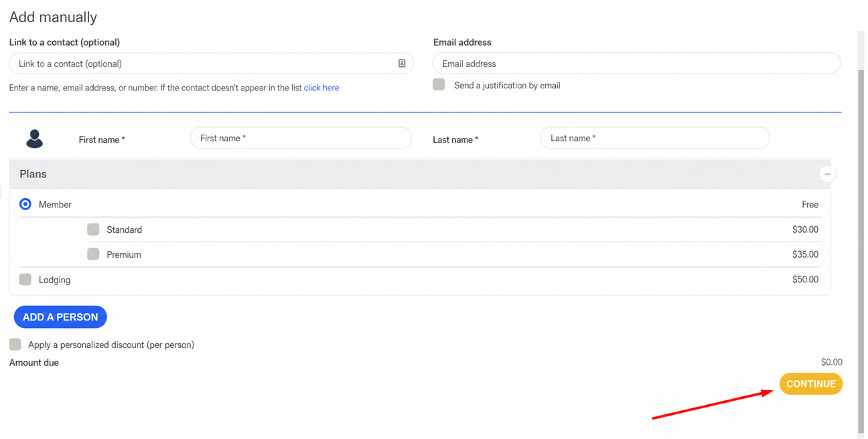This screenshot has height=439, width=868.
Task: Click the contact book icon in link field
Action: pos(402,64)
